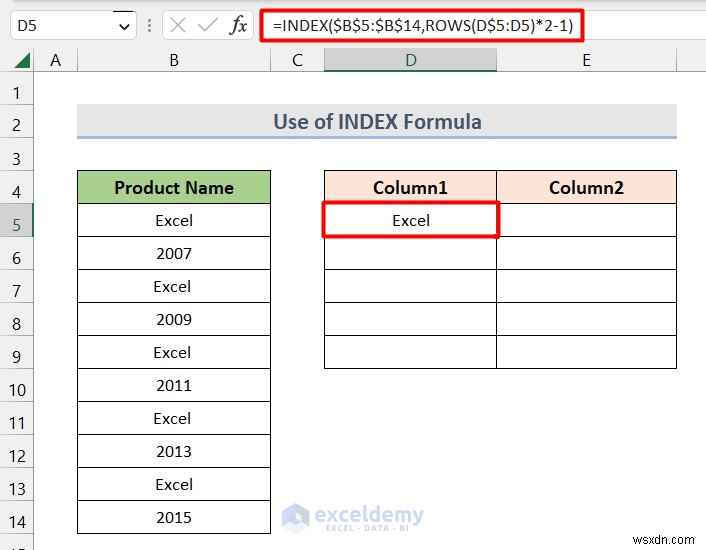706x550 pixels.
Task: Select column B header
Action: click(174, 60)
